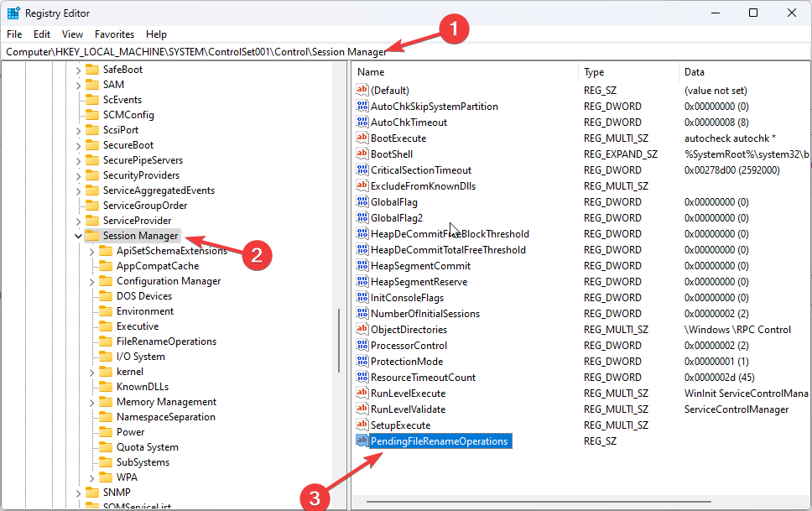Open the Help menu
This screenshot has width=812, height=511.
point(156,34)
